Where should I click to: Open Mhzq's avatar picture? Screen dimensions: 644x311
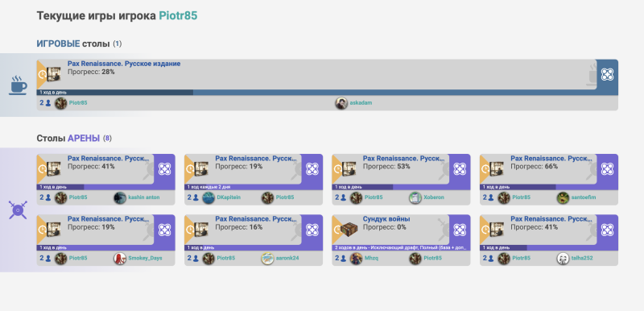pyautogui.click(x=356, y=259)
